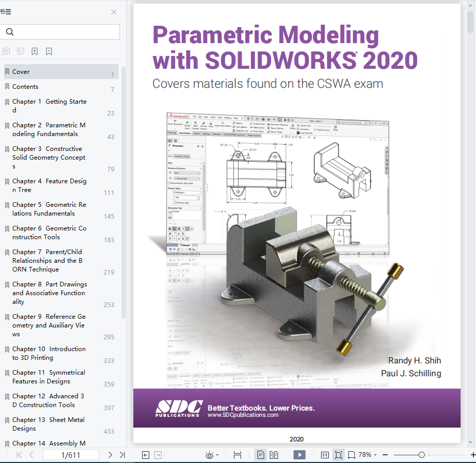476x463 pixels.
Task: Open Chapter 9 Reference Geometry bookmark
Action: (x=61, y=325)
